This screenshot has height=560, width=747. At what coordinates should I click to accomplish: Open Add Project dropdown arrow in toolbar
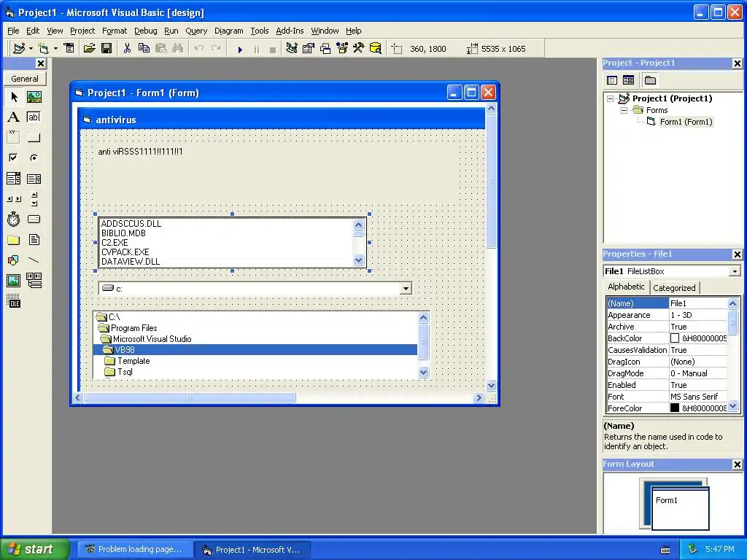[x=31, y=49]
